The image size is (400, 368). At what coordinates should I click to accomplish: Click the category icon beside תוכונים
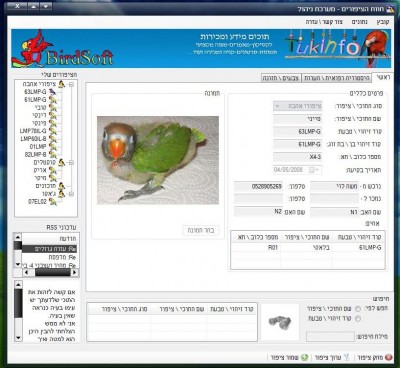click(61, 186)
